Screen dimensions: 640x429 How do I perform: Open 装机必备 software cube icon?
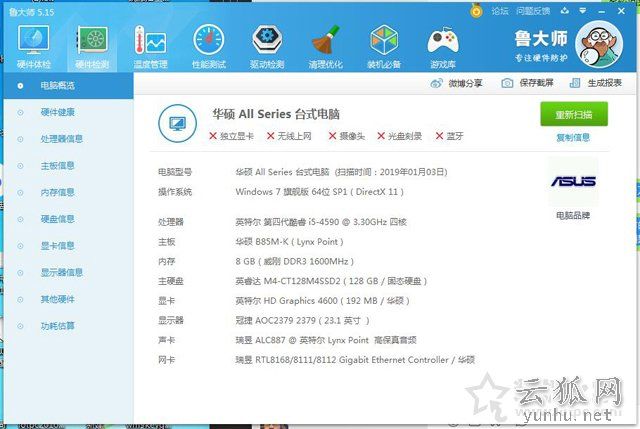384,47
